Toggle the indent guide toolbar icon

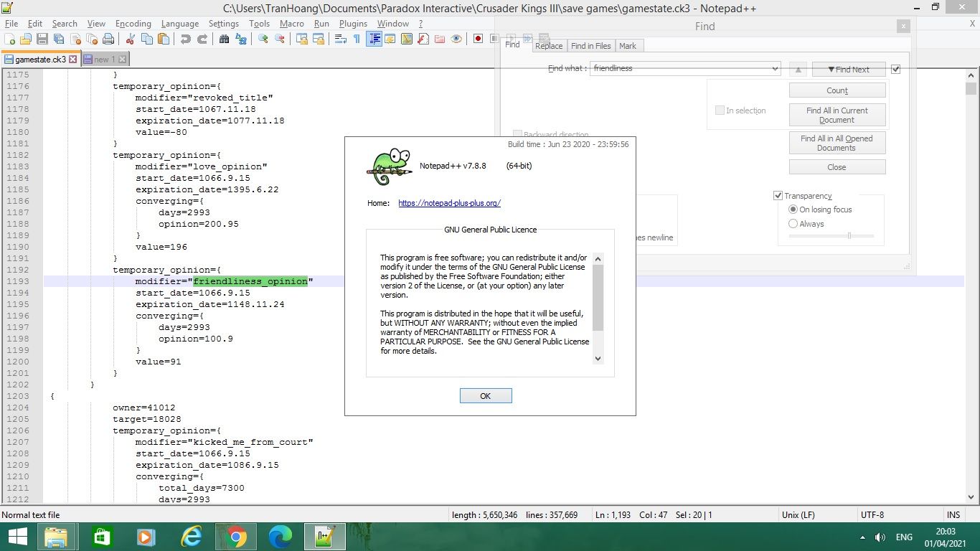click(x=374, y=39)
